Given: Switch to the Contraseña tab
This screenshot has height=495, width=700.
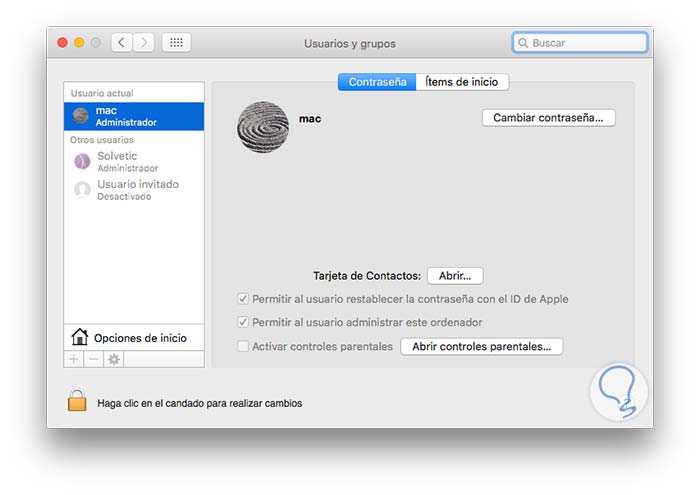Looking at the screenshot, I should tap(377, 82).
